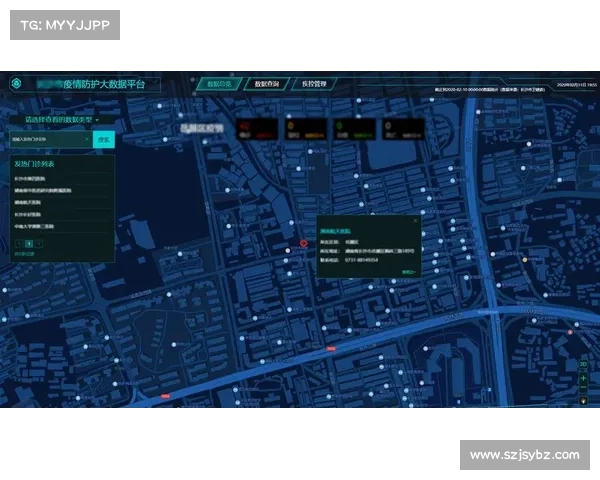Click the platform logo icon in the header

pyautogui.click(x=16, y=84)
